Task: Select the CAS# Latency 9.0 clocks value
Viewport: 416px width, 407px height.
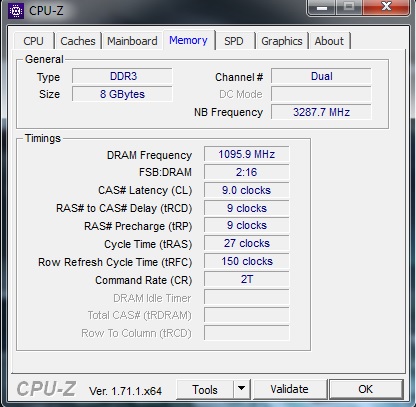Action: [x=247, y=190]
